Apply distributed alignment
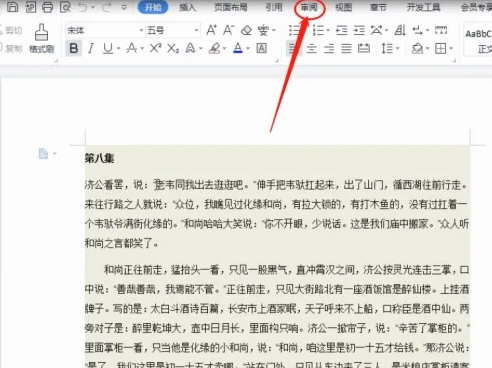The image size is (492, 368). (364, 49)
